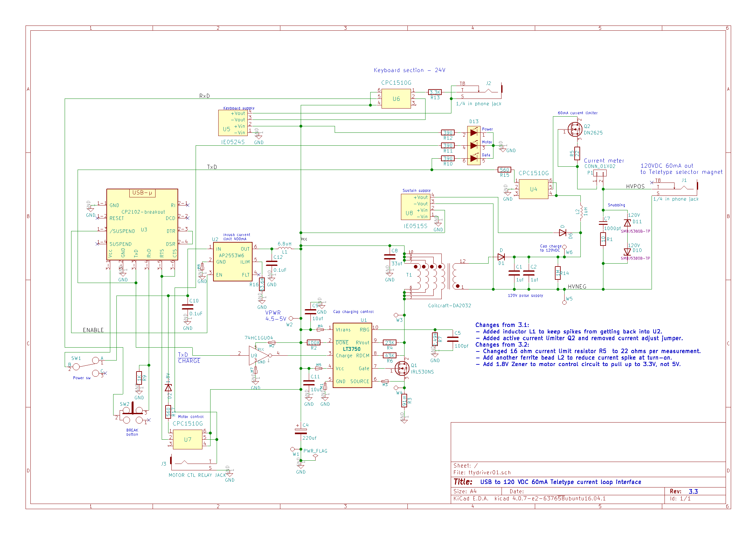Select the D13 LED array component
This screenshot has height=534, width=756.
[473, 145]
